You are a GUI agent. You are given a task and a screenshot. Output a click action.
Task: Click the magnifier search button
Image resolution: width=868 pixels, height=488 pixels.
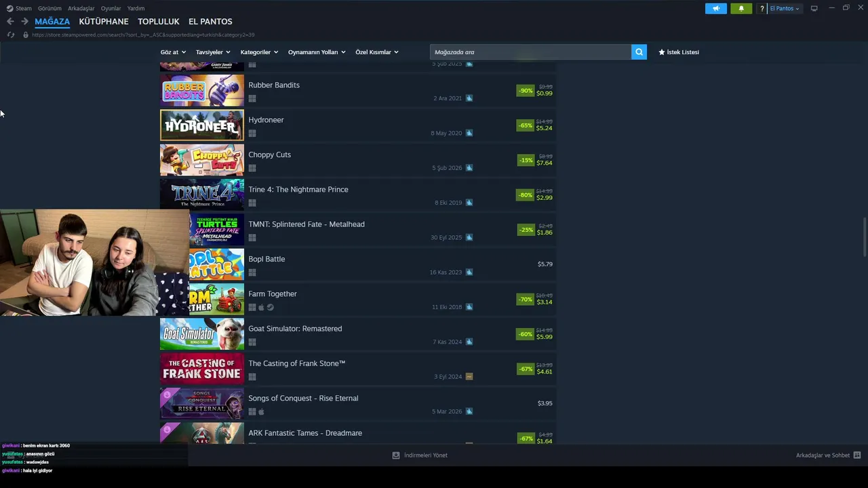pos(639,52)
